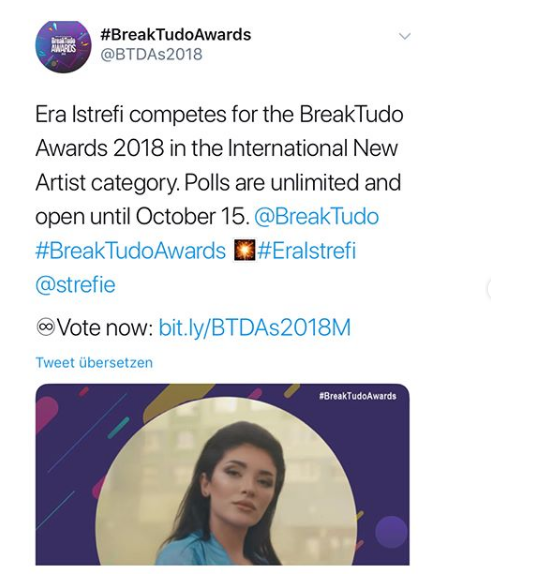Viewport: 542px width, 574px height.
Task: Tap the partial round button at right edge
Action: 489,289
